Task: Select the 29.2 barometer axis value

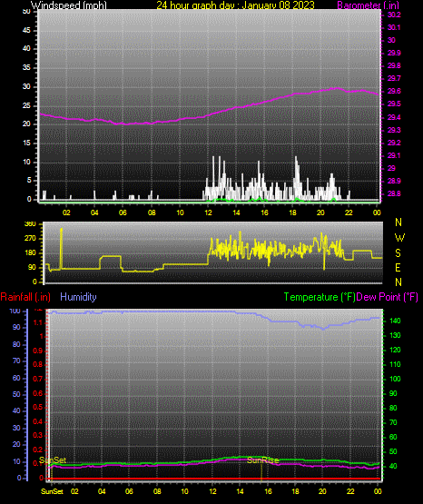Action: pos(394,143)
